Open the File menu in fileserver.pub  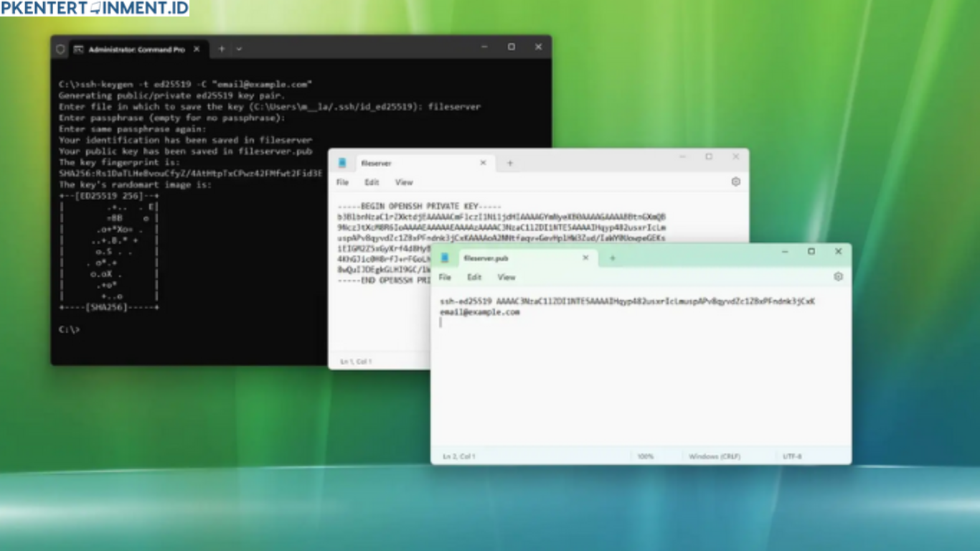click(445, 277)
